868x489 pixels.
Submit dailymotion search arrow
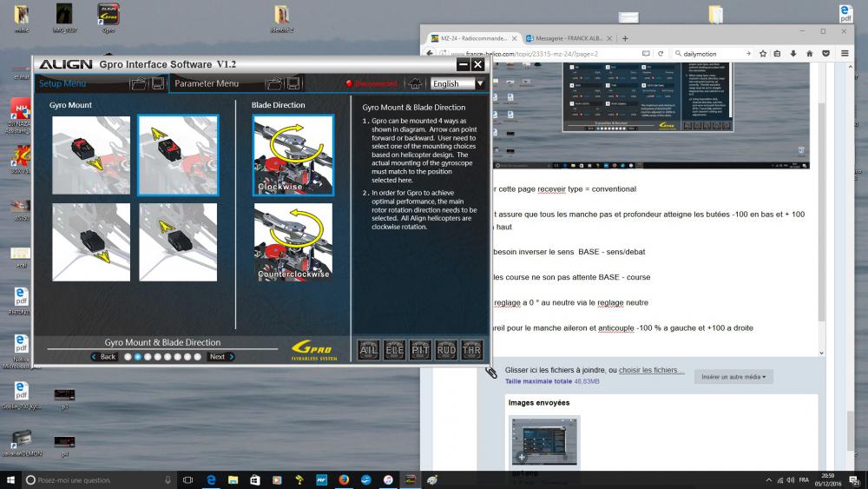point(748,54)
